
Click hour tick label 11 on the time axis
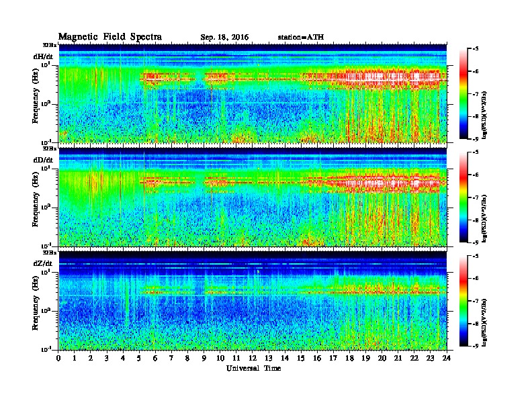[236, 358]
